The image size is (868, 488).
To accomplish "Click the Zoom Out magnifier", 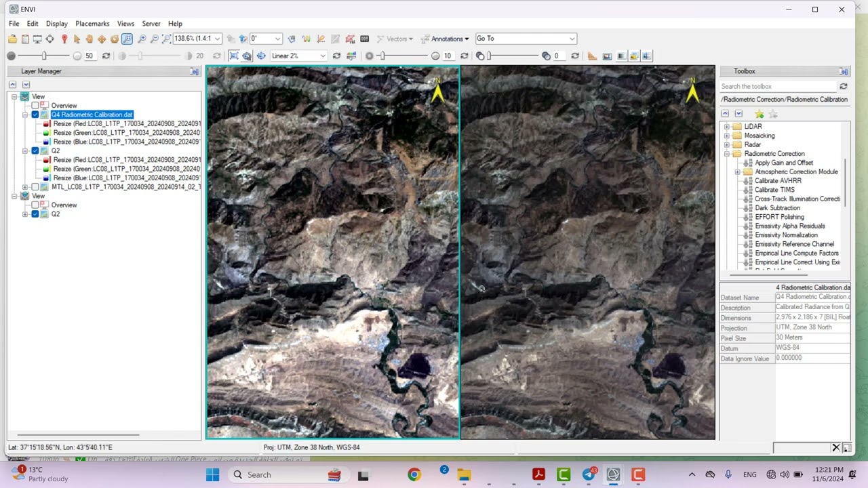I will click(154, 39).
